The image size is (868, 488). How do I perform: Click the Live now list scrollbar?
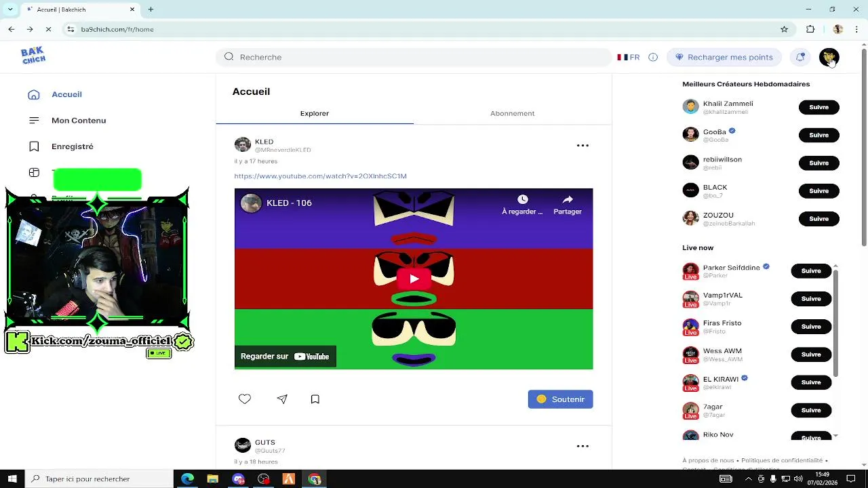click(835, 322)
